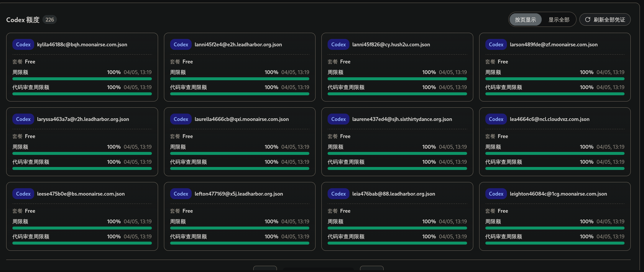Click the Codex 额度 heading
The width and height of the screenshot is (644, 272).
pyautogui.click(x=23, y=20)
